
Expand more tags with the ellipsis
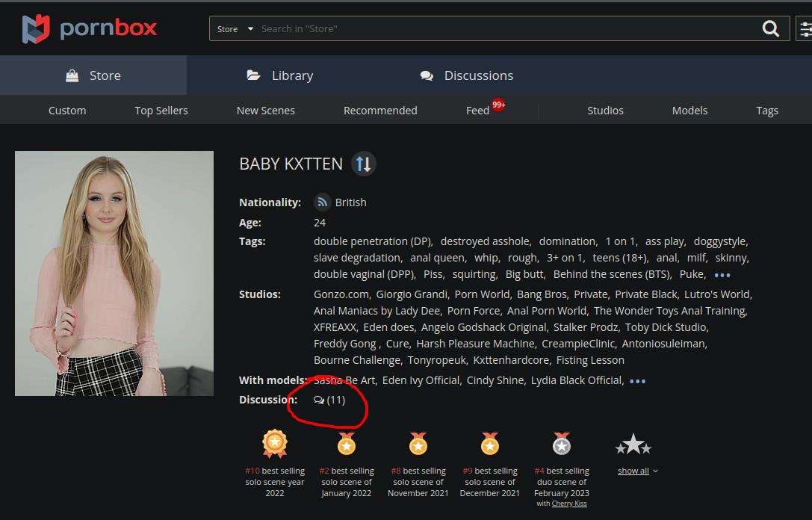point(722,275)
